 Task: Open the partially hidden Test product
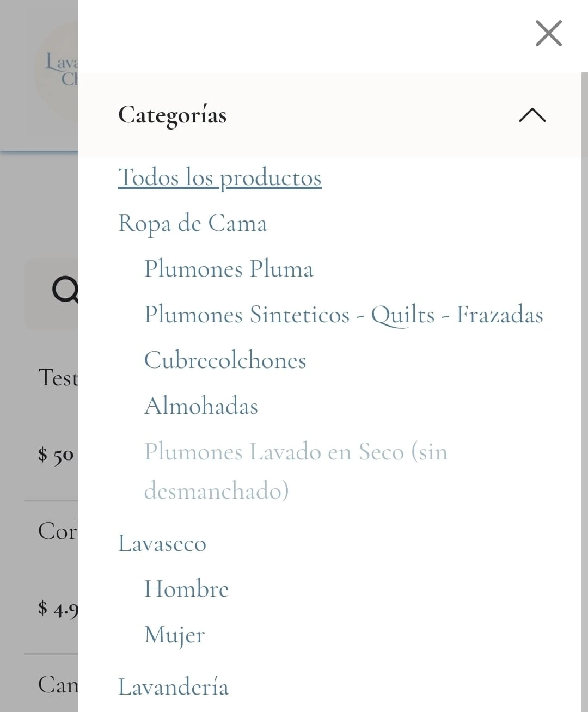click(57, 378)
